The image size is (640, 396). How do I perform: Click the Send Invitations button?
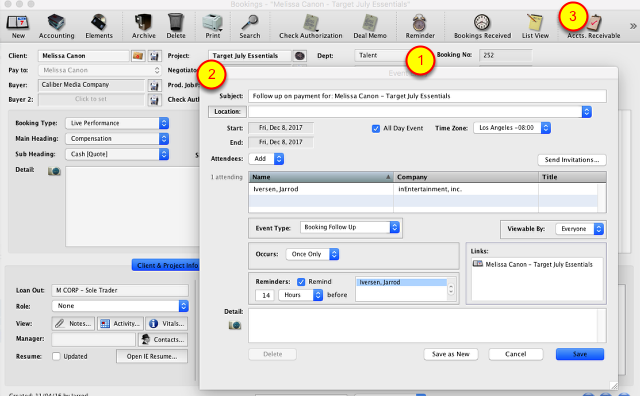(572, 160)
